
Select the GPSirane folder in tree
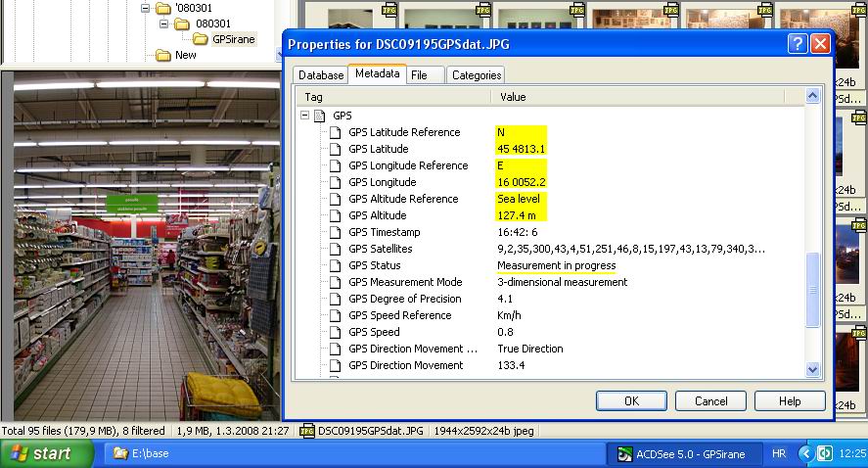tap(234, 39)
